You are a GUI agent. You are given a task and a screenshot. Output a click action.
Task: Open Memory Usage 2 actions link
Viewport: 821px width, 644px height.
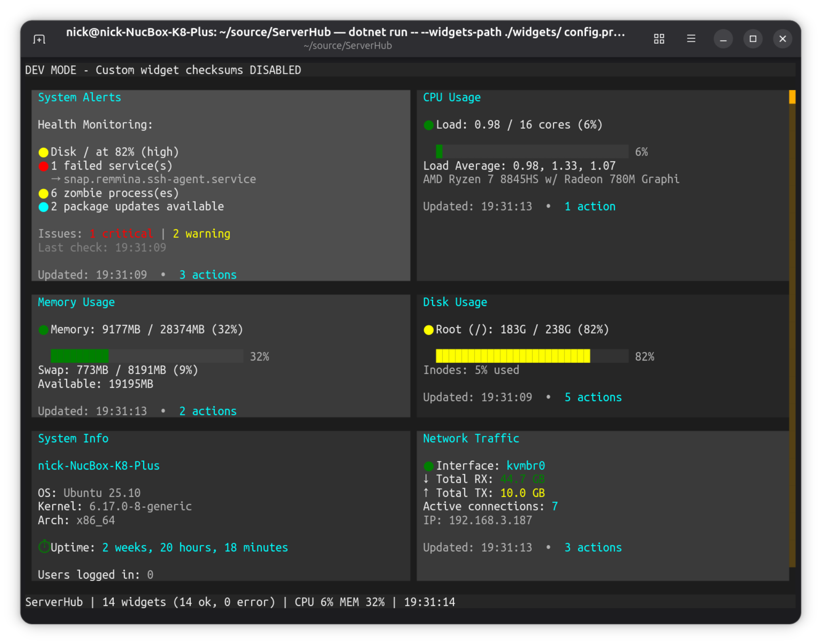[208, 411]
